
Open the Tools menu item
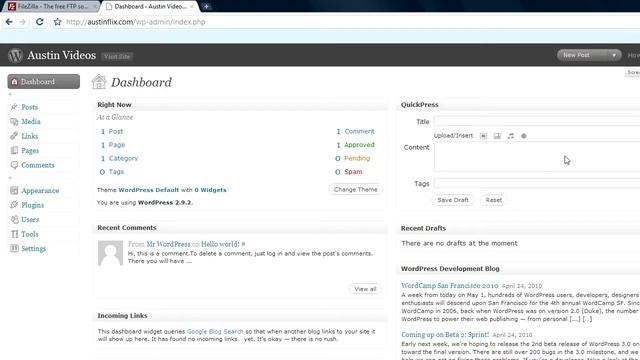coord(29,234)
